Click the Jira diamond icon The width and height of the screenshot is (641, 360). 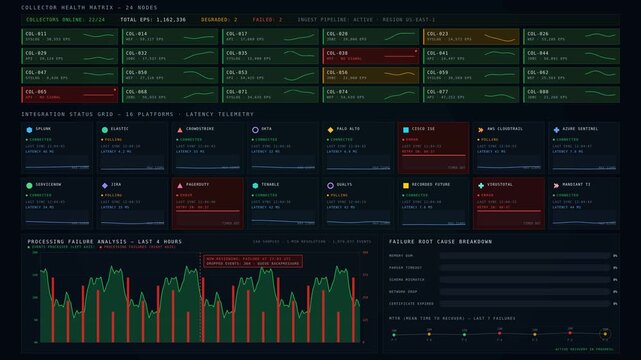105,186
